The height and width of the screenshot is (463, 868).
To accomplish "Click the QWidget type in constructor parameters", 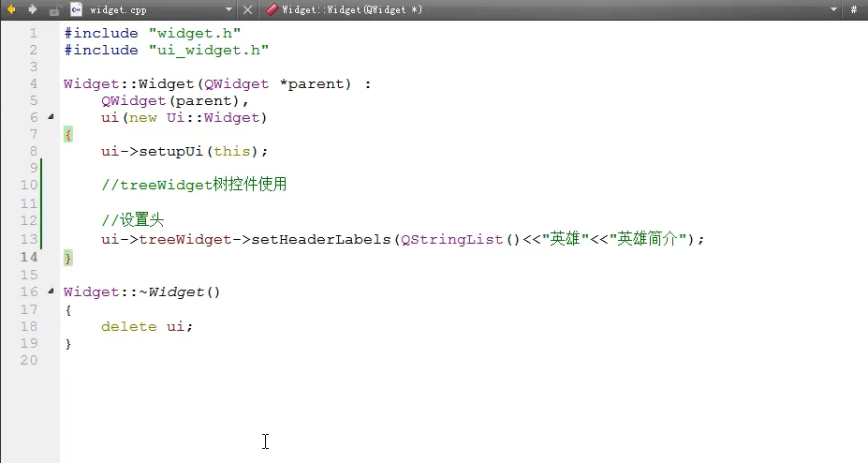I will click(236, 84).
